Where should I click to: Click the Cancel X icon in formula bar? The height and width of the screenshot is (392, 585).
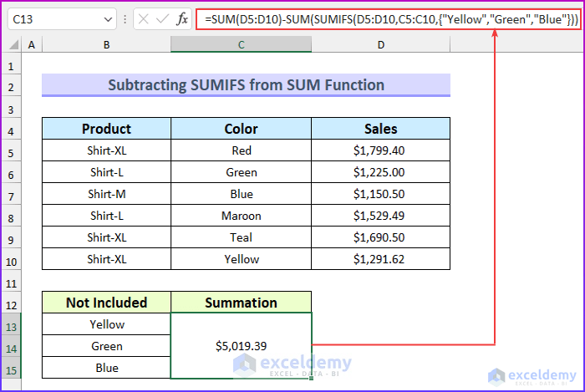tap(145, 18)
